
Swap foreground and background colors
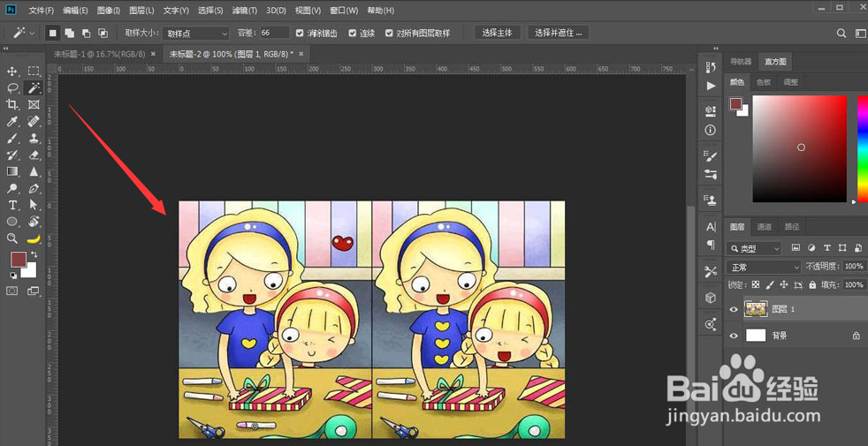point(34,254)
